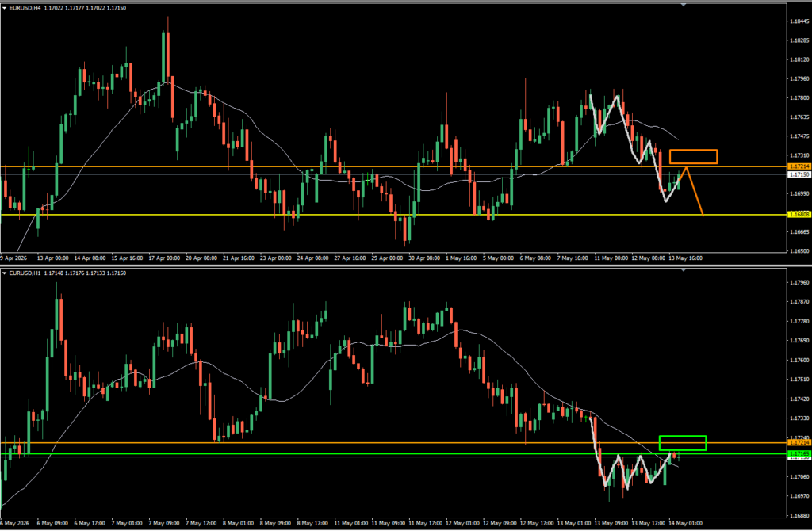812x531 pixels.
Task: Click the 20 Apr 08:00 time label
Action: [201, 258]
